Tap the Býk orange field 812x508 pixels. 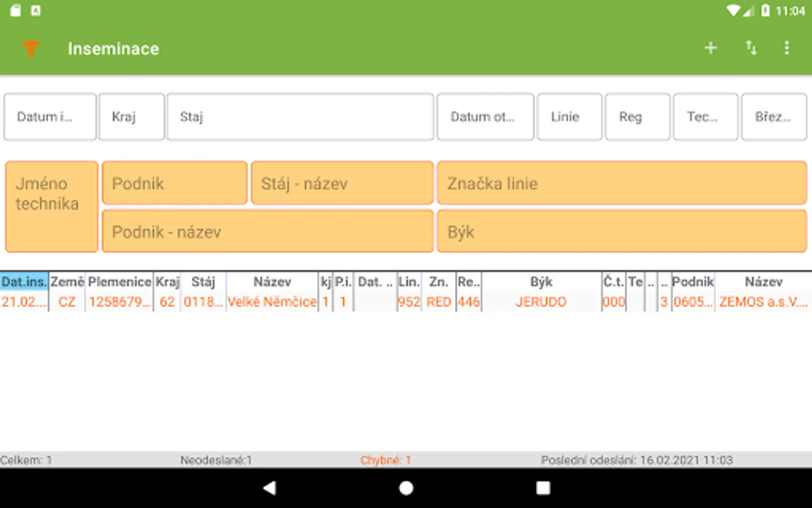coord(622,231)
